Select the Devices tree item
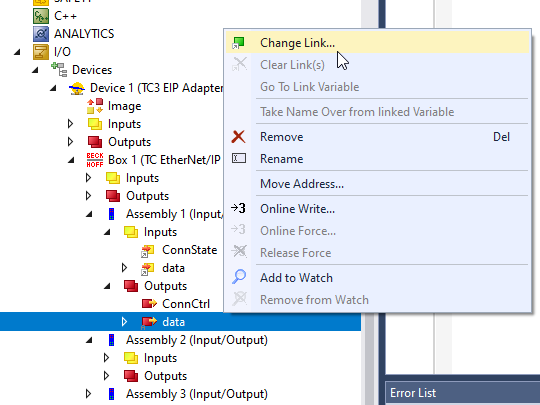540x405 pixels. (92, 70)
